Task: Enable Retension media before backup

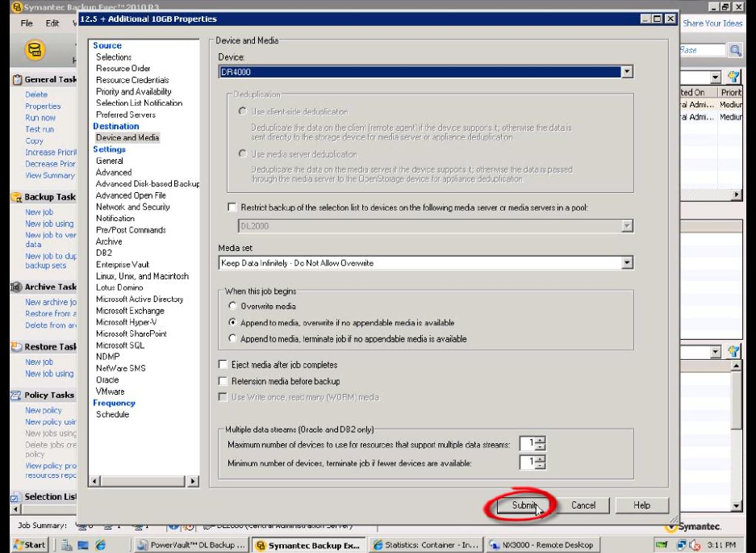Action: 223,381
